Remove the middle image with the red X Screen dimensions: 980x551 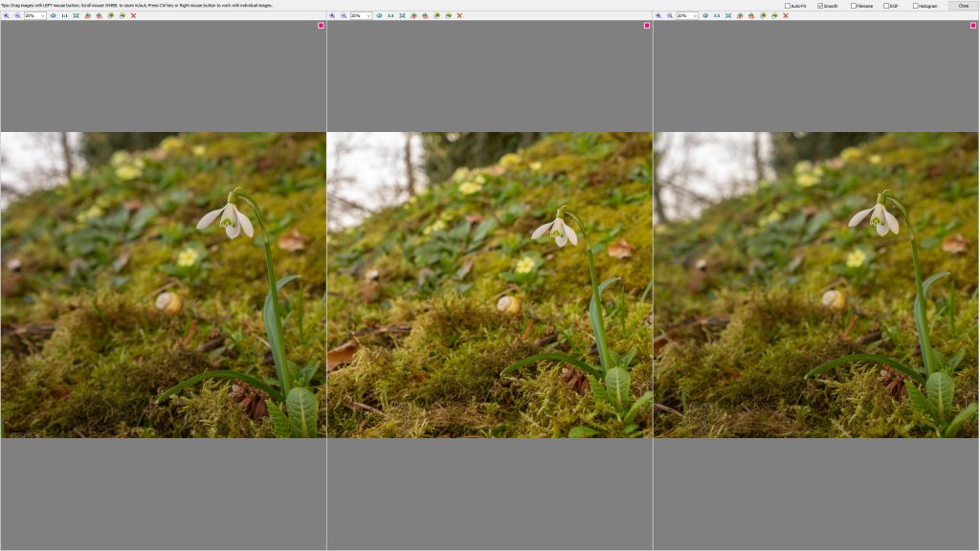point(459,15)
